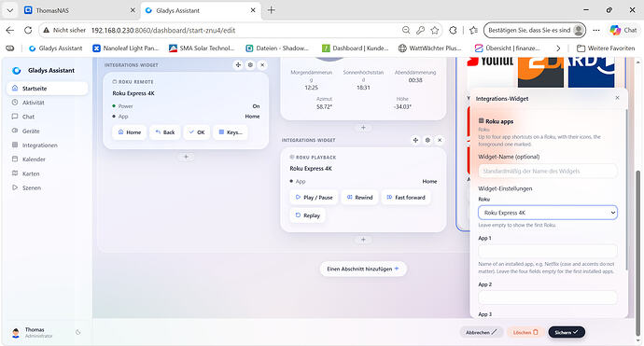
Task: Move Roku Remote widget via move icon
Action: (x=238, y=65)
